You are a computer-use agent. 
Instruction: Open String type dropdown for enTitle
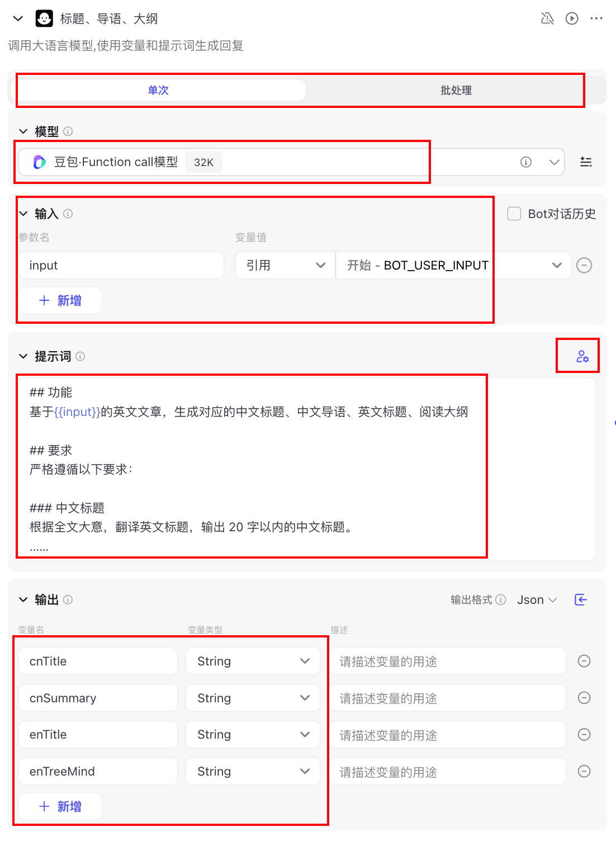(x=253, y=734)
